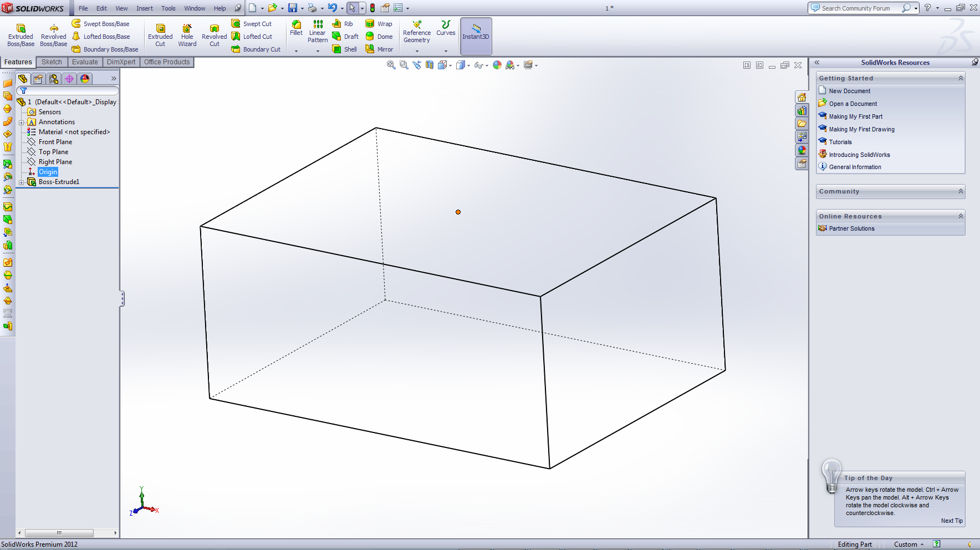Toggle Instant3D mode off
The image size is (980, 550).
coord(476,35)
